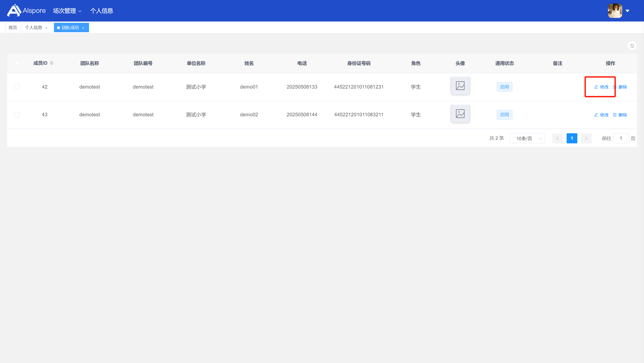Sort by 成员ID using the sort arrows
The height and width of the screenshot is (363, 644).
[51, 63]
